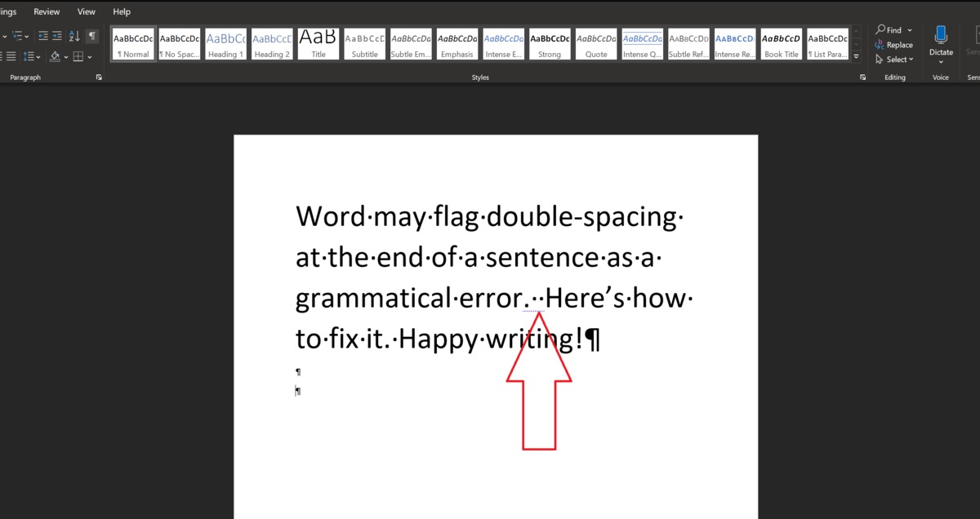Expand the full Styles gallery
The width and height of the screenshot is (980, 519).
point(857,56)
